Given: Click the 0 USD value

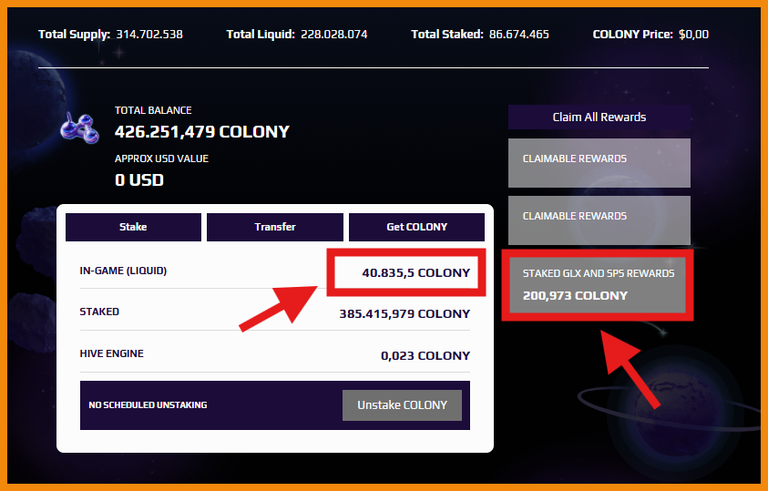Looking at the screenshot, I should [139, 180].
